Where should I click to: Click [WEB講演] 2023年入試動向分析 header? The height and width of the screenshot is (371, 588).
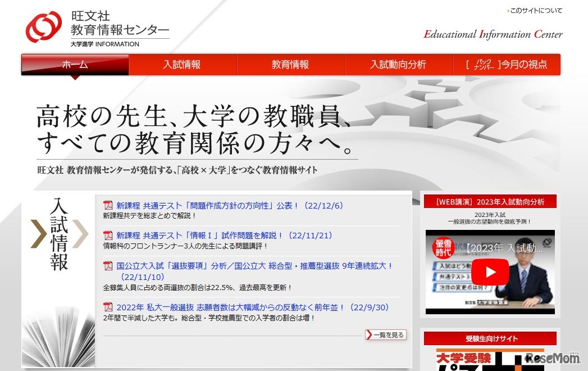[490, 202]
